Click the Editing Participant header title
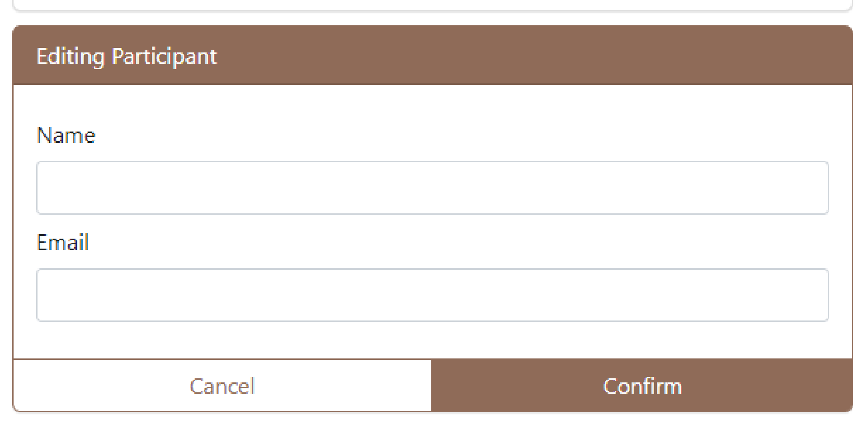 [x=127, y=57]
